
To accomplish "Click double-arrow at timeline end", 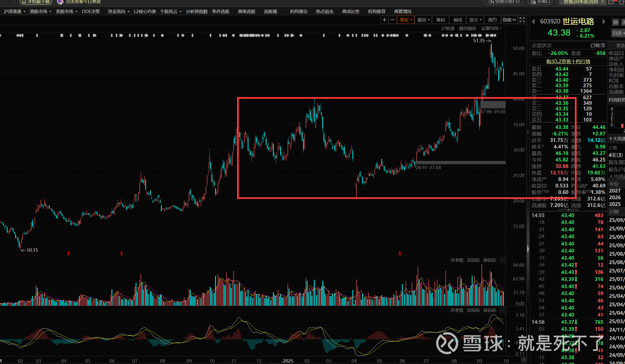I will pyautogui.click(x=523, y=360).
